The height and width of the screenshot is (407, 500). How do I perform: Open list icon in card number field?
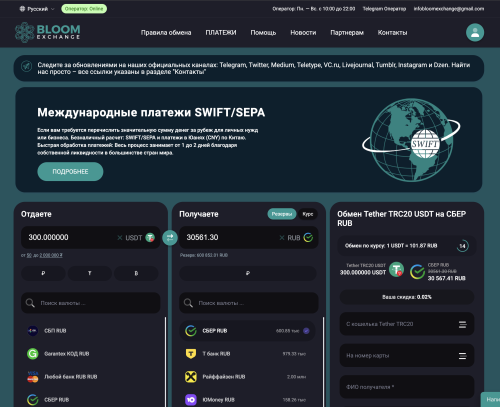(463, 356)
